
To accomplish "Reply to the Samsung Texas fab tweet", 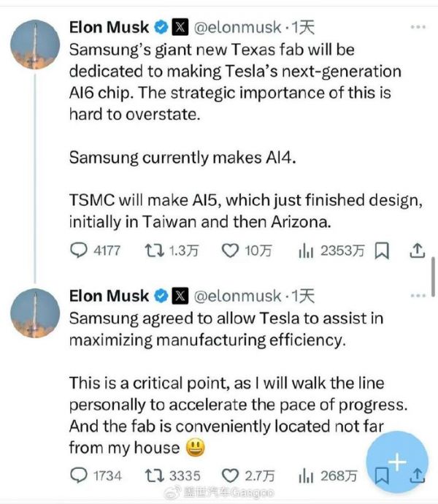I will tap(79, 251).
